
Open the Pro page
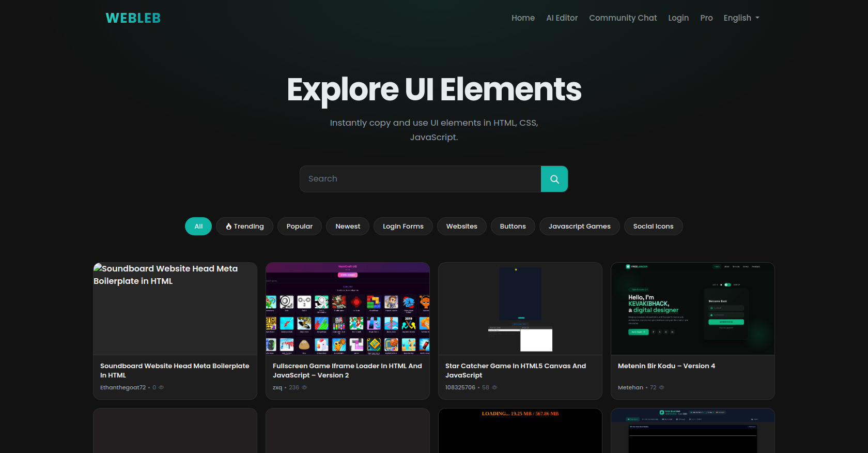point(706,18)
